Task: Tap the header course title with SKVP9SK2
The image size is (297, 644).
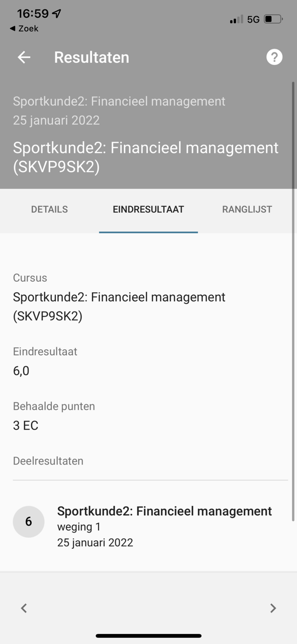Action: point(146,157)
